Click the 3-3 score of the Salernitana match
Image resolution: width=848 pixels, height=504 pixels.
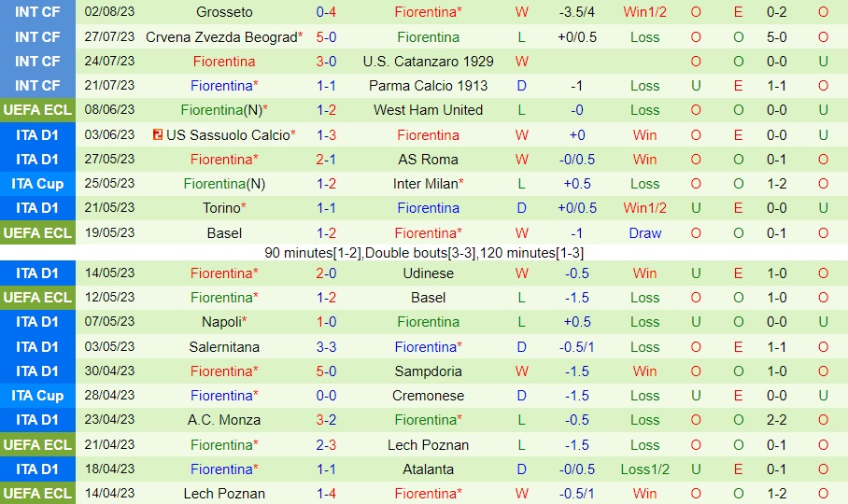(x=326, y=347)
